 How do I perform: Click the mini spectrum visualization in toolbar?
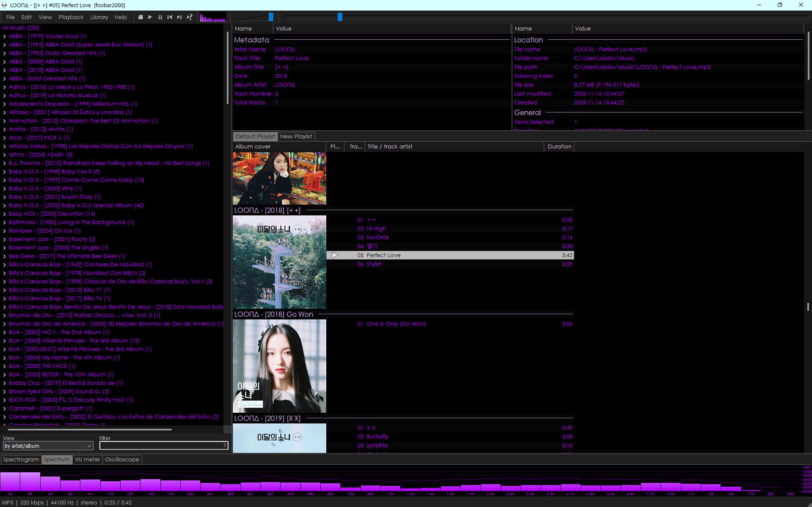[213, 18]
